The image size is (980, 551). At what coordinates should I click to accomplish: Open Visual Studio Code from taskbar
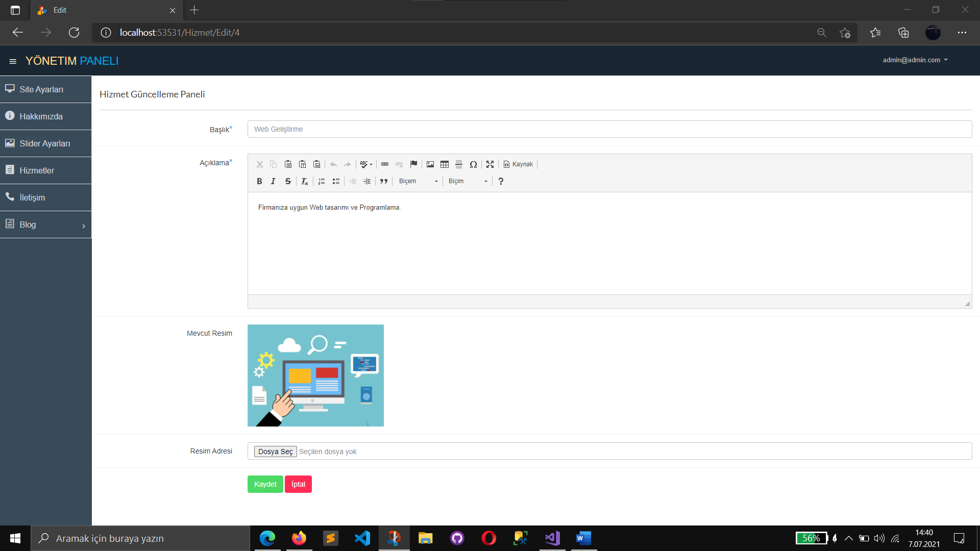(362, 538)
